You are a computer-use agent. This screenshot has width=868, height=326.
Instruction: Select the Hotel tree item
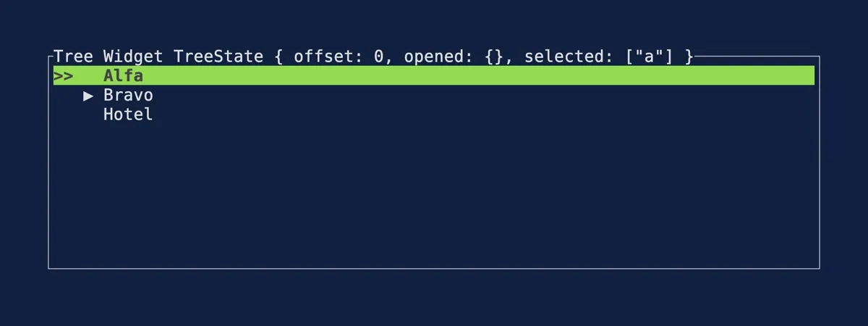(x=128, y=114)
